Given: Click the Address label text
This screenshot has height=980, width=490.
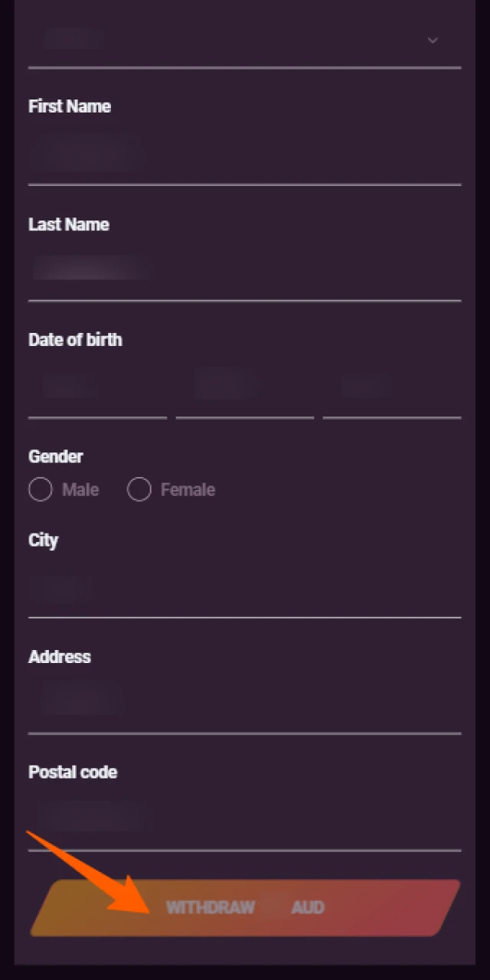Looking at the screenshot, I should click(x=60, y=657).
